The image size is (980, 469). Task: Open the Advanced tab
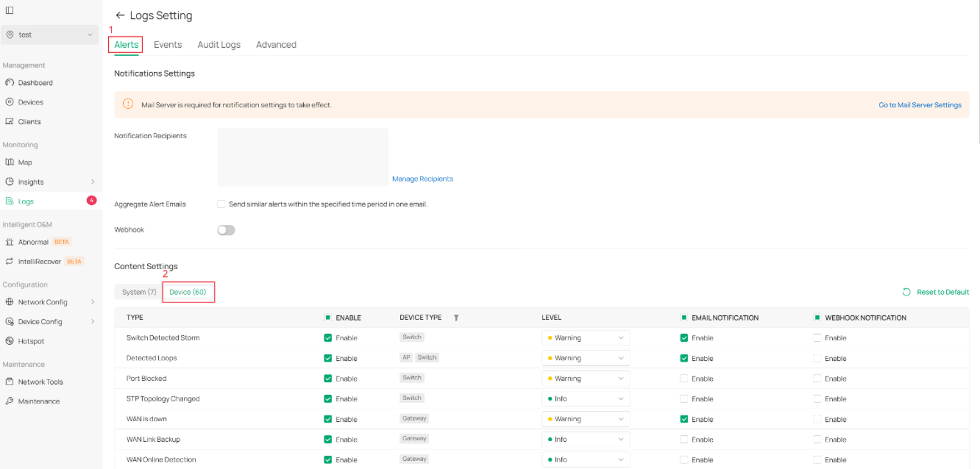[276, 44]
